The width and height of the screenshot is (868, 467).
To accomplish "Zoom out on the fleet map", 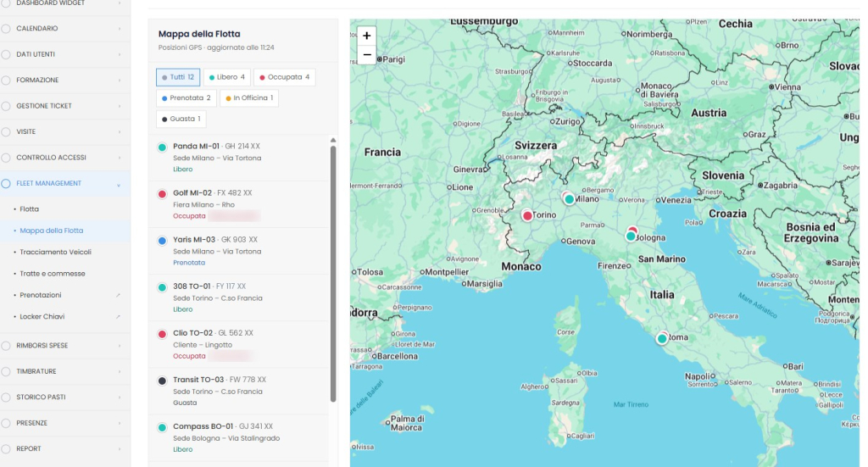I will pyautogui.click(x=366, y=55).
